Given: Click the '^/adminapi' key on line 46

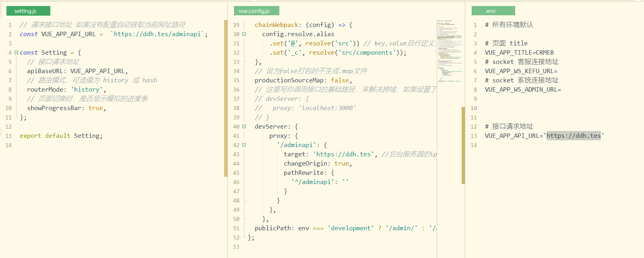Looking at the screenshot, I should (x=313, y=182).
